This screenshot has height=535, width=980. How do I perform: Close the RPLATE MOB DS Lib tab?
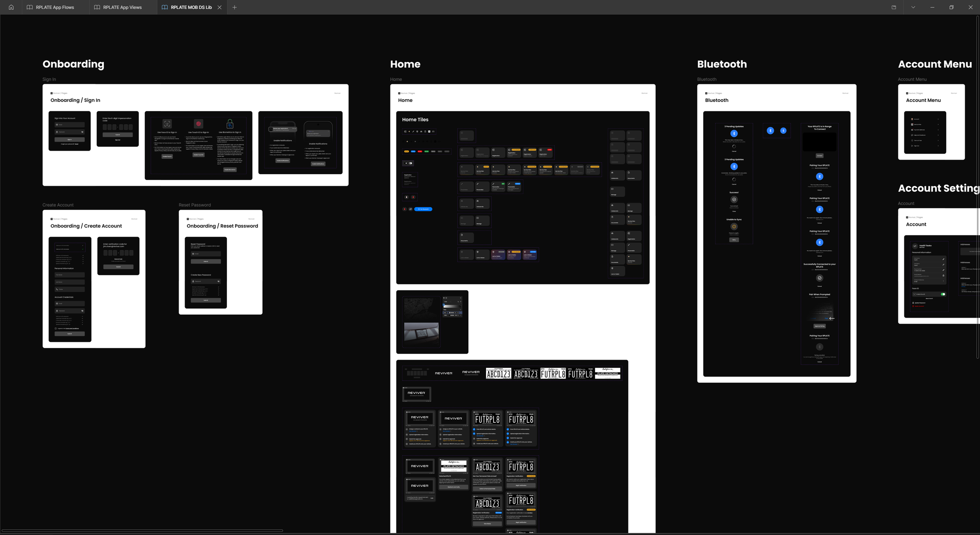click(220, 7)
